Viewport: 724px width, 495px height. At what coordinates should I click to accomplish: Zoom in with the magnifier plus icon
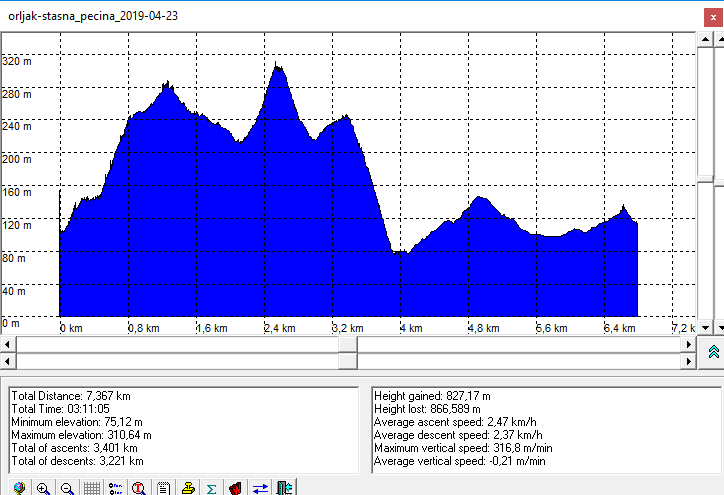pyautogui.click(x=43, y=488)
